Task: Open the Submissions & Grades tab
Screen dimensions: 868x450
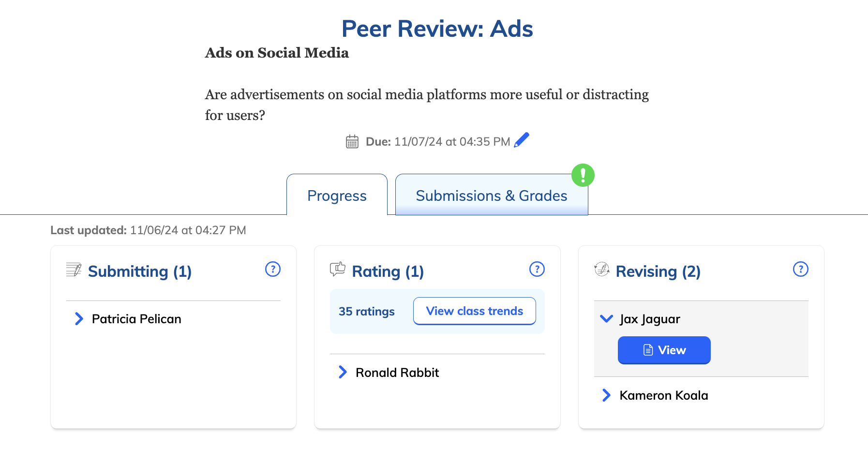Action: click(x=492, y=195)
